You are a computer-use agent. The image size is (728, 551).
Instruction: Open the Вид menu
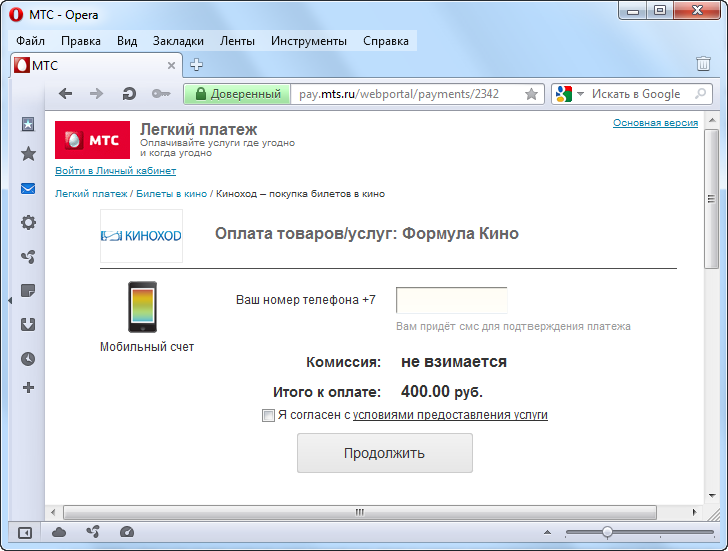(x=127, y=41)
